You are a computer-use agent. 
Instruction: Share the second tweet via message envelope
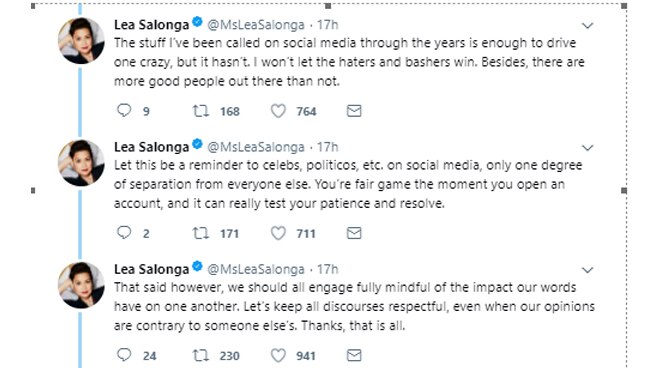(354, 233)
